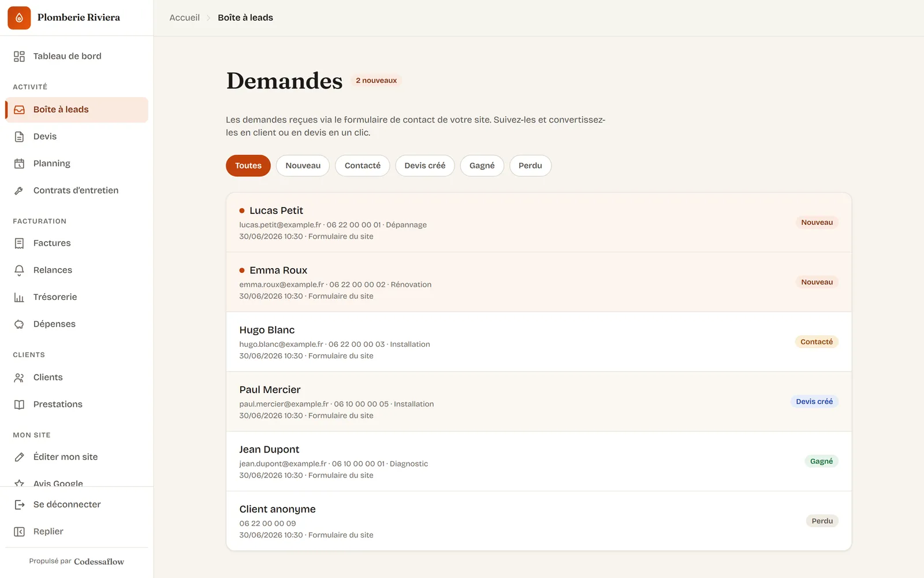Viewport: 924px width, 578px height.
Task: Open Paul Mercier lead
Action: tap(539, 402)
